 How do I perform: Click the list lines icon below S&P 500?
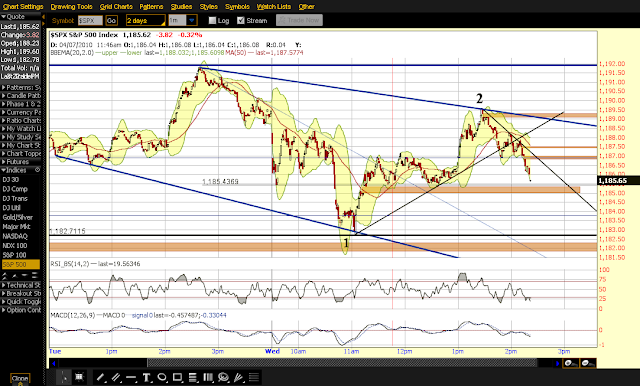tap(35, 276)
